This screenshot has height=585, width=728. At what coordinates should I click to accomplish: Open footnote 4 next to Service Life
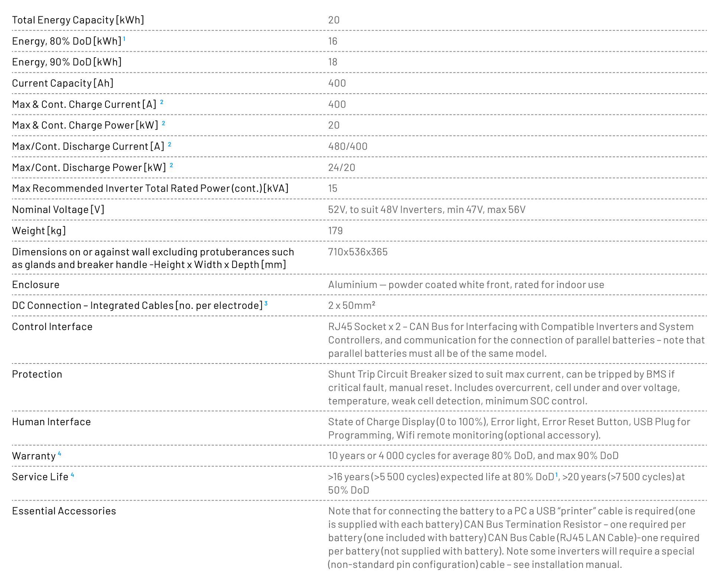[72, 475]
